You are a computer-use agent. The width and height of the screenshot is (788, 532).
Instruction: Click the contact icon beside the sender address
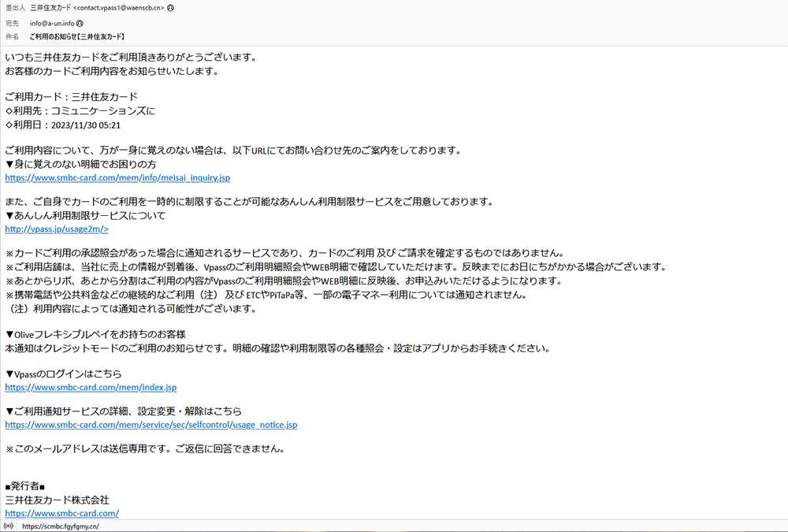pyautogui.click(x=170, y=8)
